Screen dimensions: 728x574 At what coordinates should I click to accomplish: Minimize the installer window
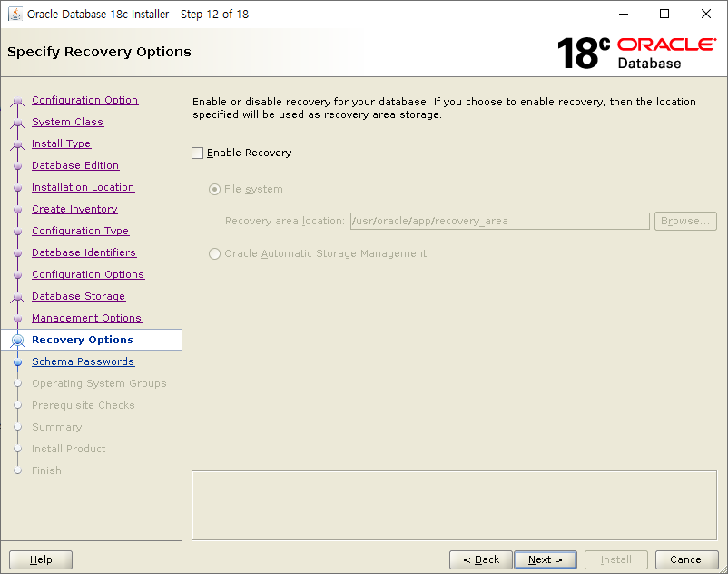624,14
